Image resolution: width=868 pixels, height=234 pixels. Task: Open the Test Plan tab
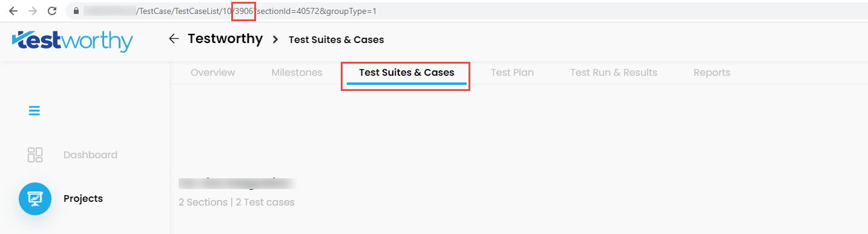click(x=512, y=73)
